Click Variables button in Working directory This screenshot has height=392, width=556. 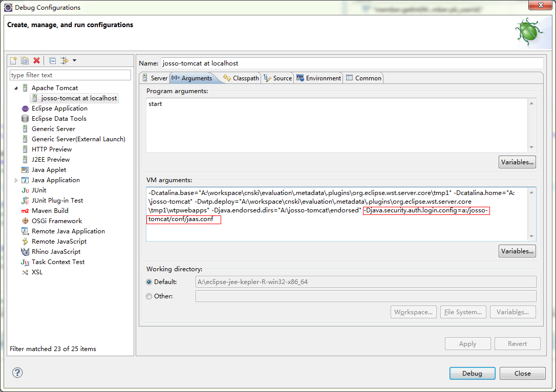[513, 312]
